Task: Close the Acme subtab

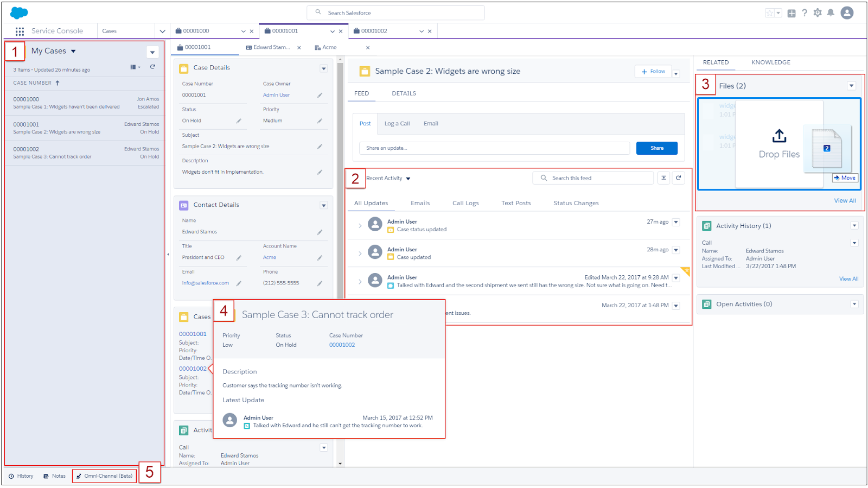Action: [x=368, y=48]
